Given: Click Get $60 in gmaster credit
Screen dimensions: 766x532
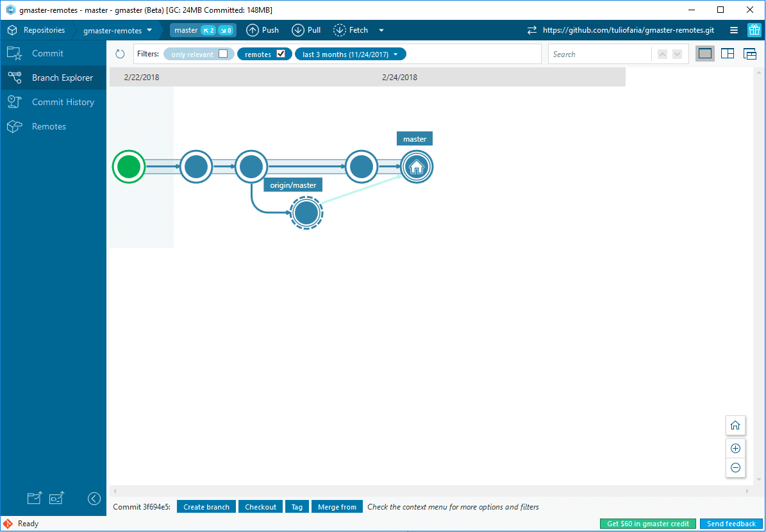Looking at the screenshot, I should click(x=648, y=524).
